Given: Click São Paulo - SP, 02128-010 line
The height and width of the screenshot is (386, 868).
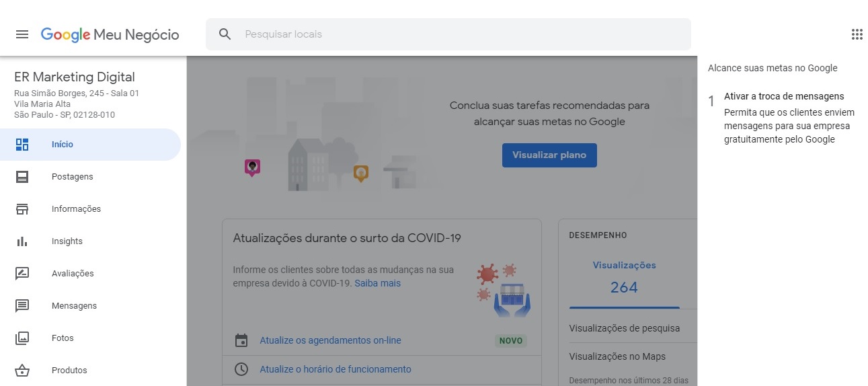Looking at the screenshot, I should pos(65,115).
